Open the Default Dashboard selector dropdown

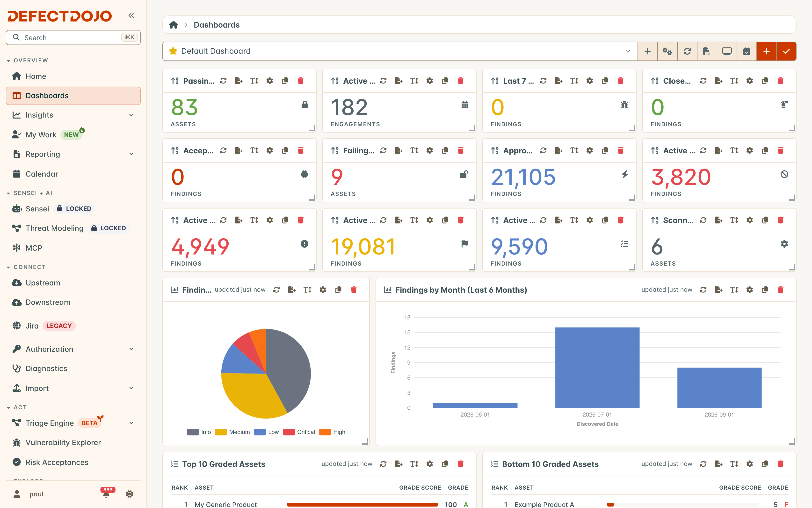pos(400,51)
